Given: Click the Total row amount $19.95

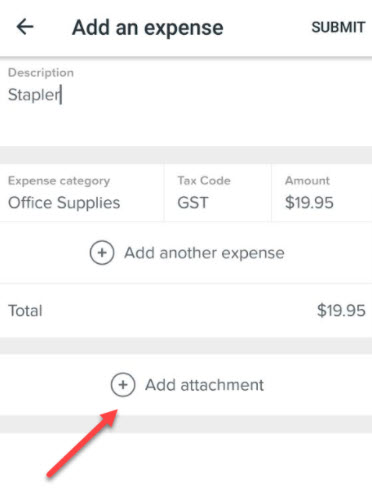Looking at the screenshot, I should 341,310.
